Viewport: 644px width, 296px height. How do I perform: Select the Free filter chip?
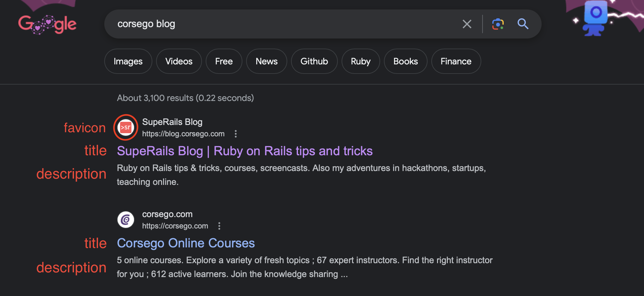224,61
